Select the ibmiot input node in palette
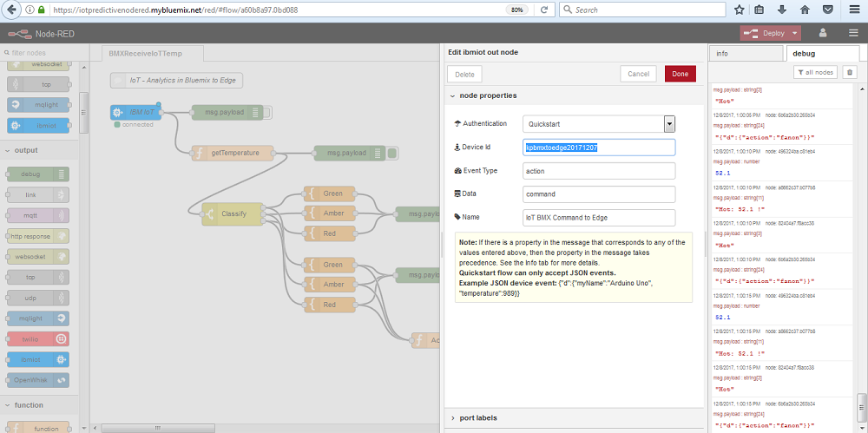 pos(38,126)
